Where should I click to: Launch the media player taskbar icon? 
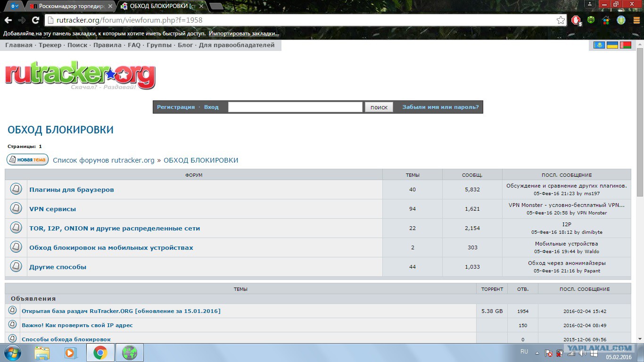[71, 353]
